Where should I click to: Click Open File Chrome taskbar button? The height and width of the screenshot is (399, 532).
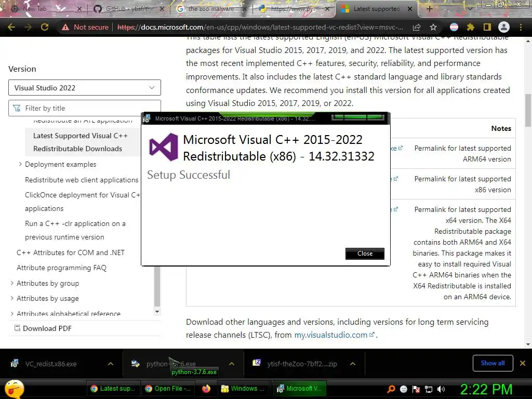(x=168, y=389)
